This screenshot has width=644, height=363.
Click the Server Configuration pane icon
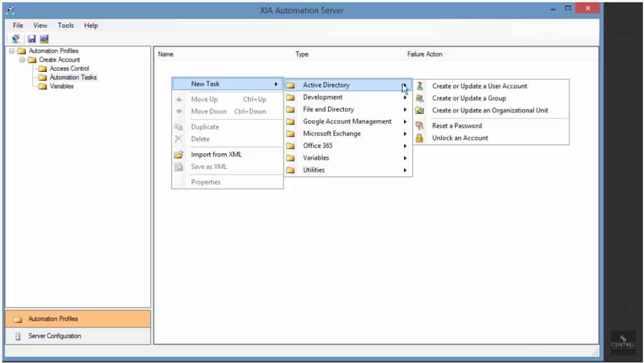pyautogui.click(x=17, y=336)
